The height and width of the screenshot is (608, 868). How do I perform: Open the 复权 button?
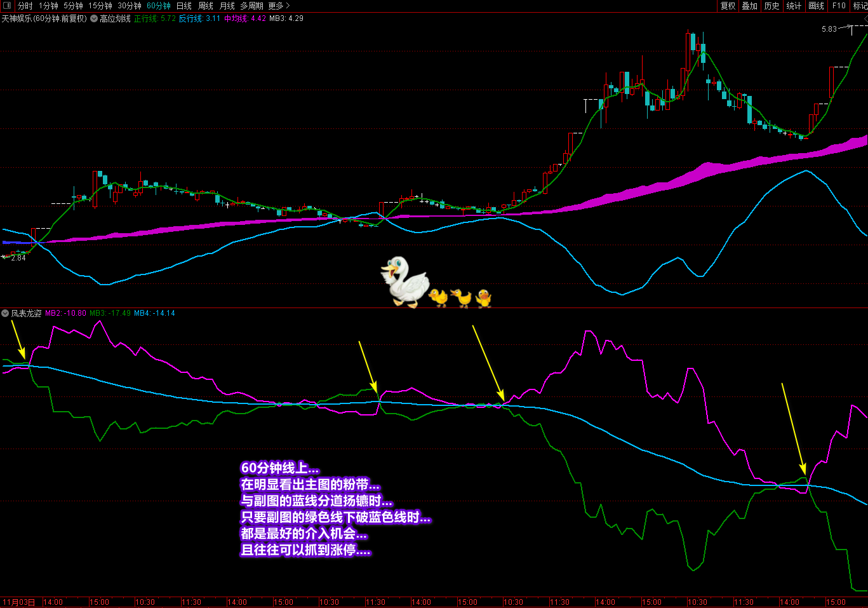coord(728,6)
